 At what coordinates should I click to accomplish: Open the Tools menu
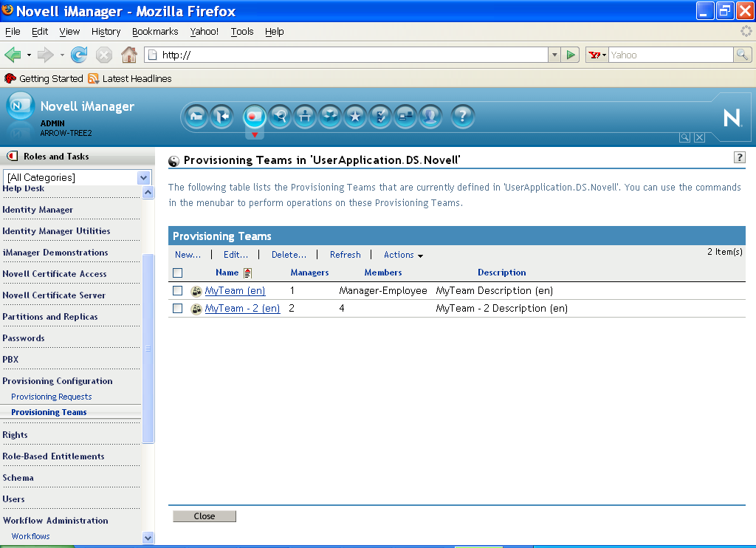click(241, 31)
